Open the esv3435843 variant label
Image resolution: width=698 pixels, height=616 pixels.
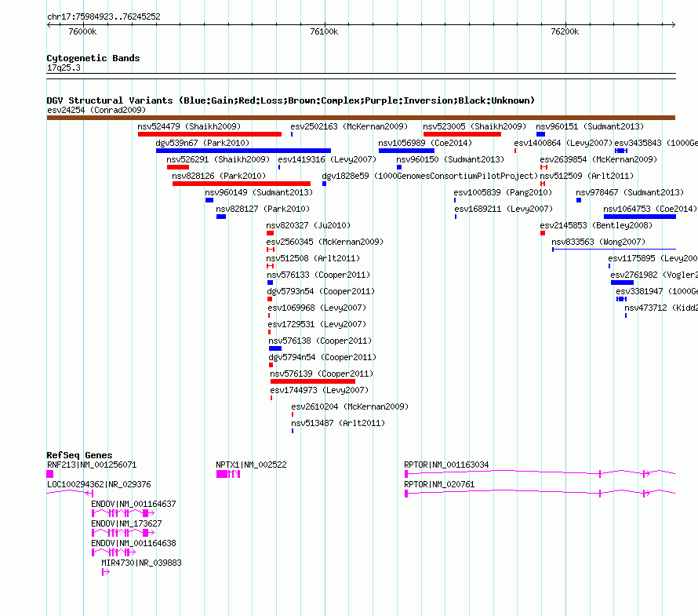[x=656, y=143]
